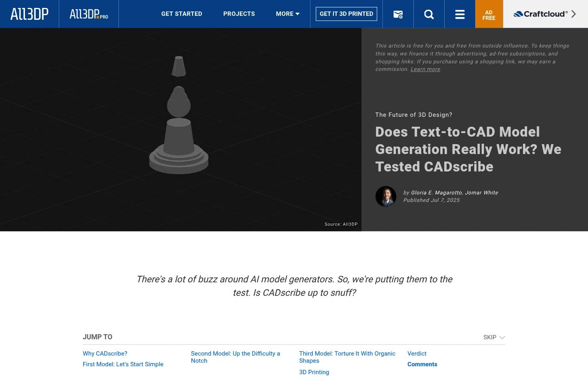Image resolution: width=588 pixels, height=392 pixels.
Task: Jump to the Comments section
Action: [x=422, y=364]
